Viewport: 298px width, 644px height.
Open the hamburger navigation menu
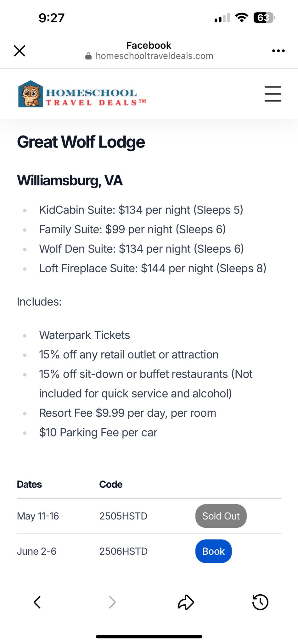pyautogui.click(x=273, y=94)
